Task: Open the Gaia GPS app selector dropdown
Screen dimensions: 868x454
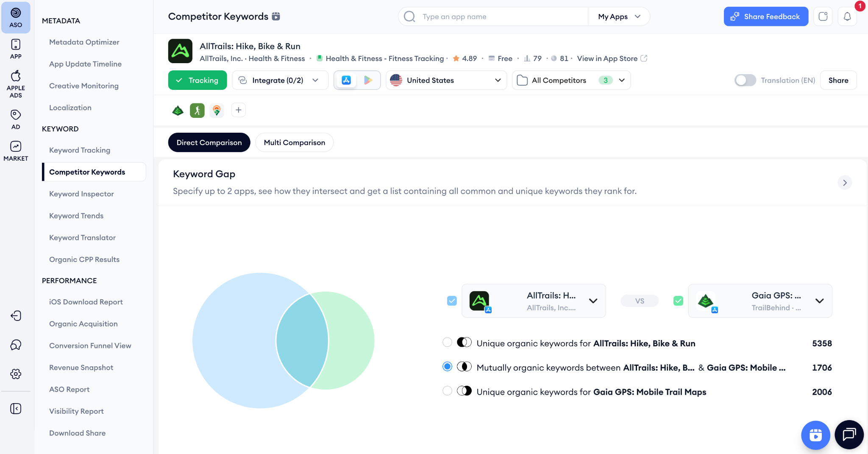Action: 760,301
